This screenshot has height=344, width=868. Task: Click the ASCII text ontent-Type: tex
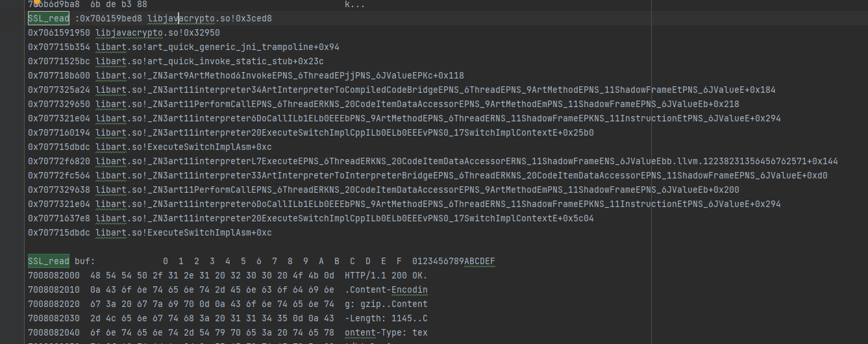[386, 332]
